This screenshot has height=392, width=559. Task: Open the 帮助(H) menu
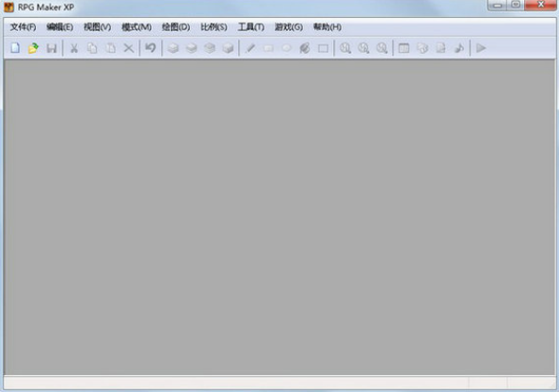[327, 27]
